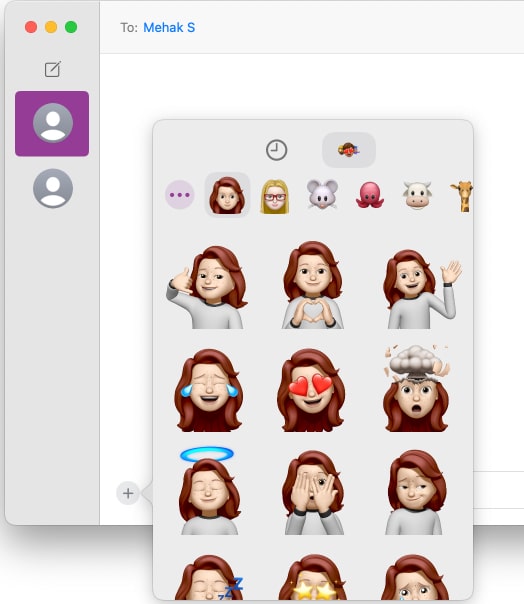Send the peeking through hands sticker

pos(313,492)
